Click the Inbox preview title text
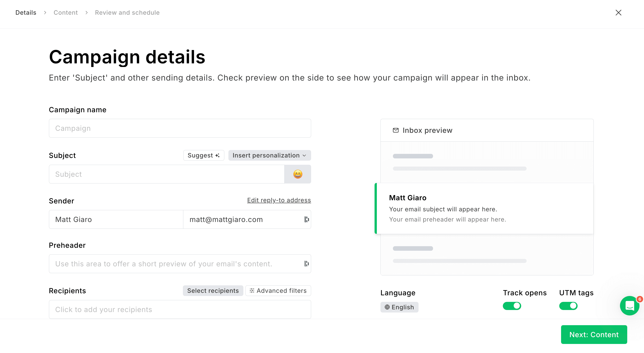The height and width of the screenshot is (353, 644). 427,130
